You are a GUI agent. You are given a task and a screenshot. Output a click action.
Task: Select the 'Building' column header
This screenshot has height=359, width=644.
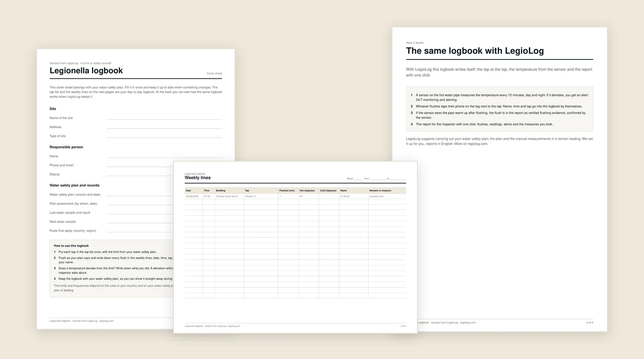tap(221, 191)
